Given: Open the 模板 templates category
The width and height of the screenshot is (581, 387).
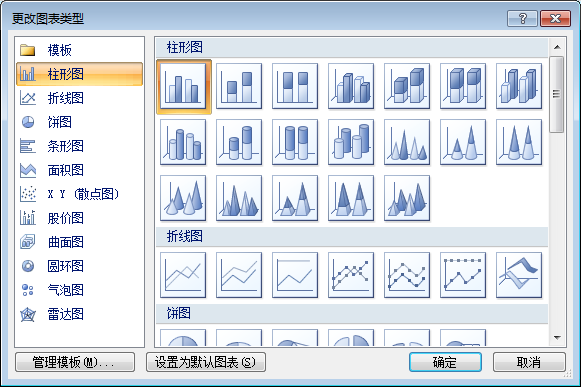Looking at the screenshot, I should pos(79,50).
